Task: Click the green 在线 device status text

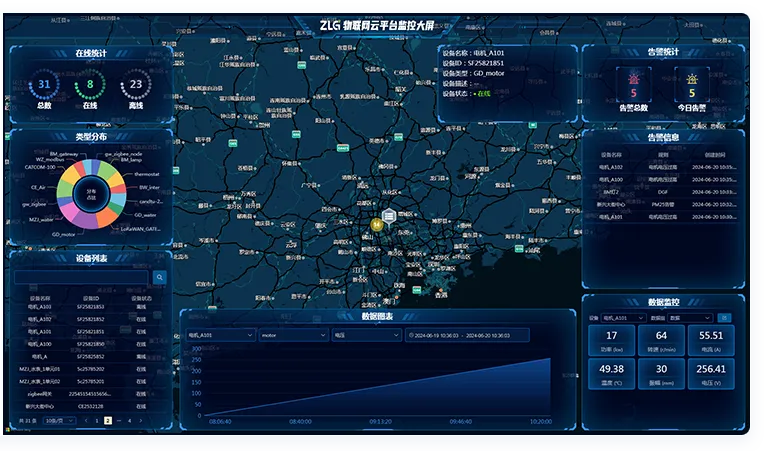Action: coord(484,94)
